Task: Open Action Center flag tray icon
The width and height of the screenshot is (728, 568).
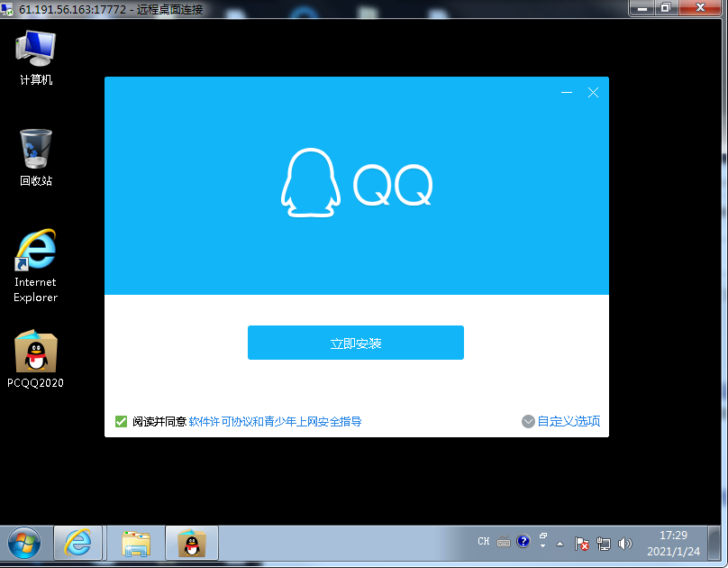Action: click(x=582, y=544)
